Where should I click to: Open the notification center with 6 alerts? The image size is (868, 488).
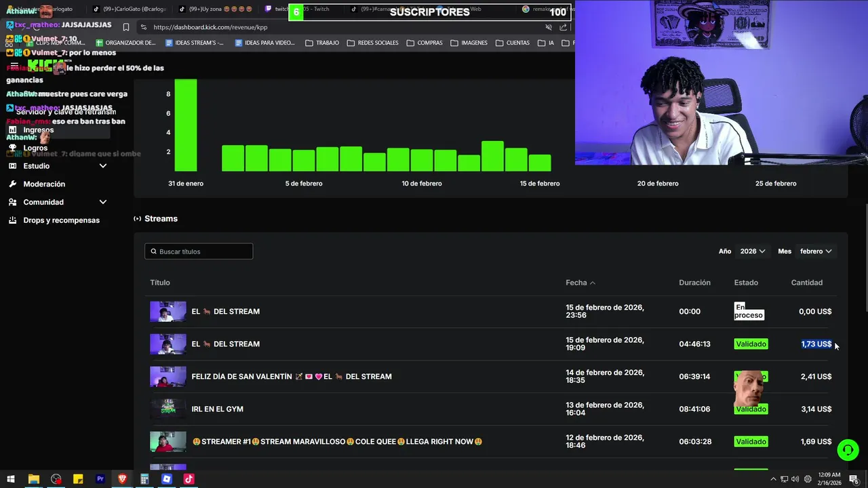pos(854,479)
